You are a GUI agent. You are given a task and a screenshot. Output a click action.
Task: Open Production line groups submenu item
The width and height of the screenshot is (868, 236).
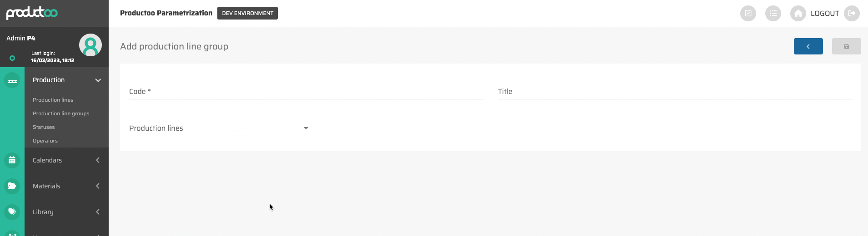61,113
